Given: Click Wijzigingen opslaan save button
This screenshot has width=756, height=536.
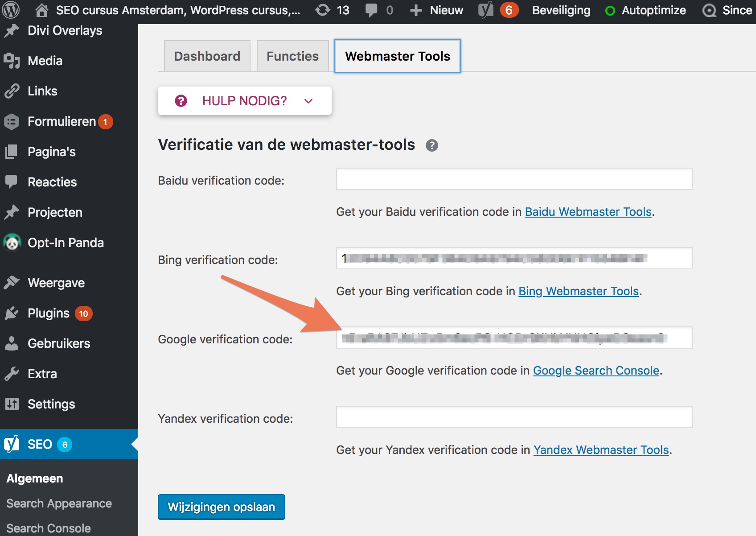Looking at the screenshot, I should pos(221,507).
